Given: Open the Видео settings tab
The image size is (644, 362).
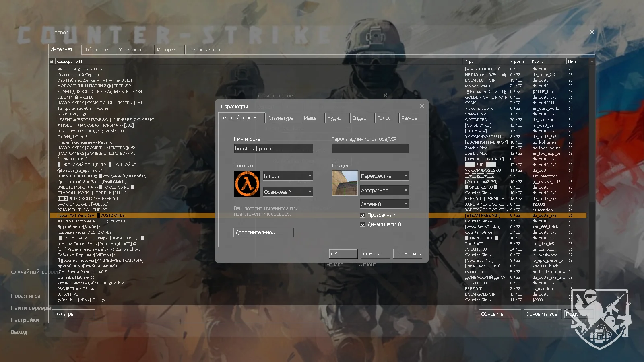Looking at the screenshot, I should (359, 118).
